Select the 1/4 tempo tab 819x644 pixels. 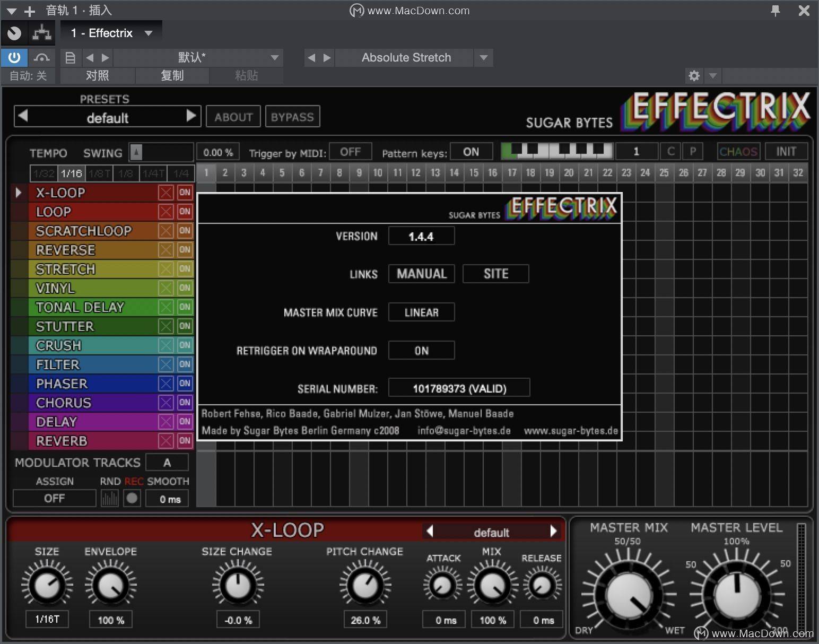tap(181, 173)
